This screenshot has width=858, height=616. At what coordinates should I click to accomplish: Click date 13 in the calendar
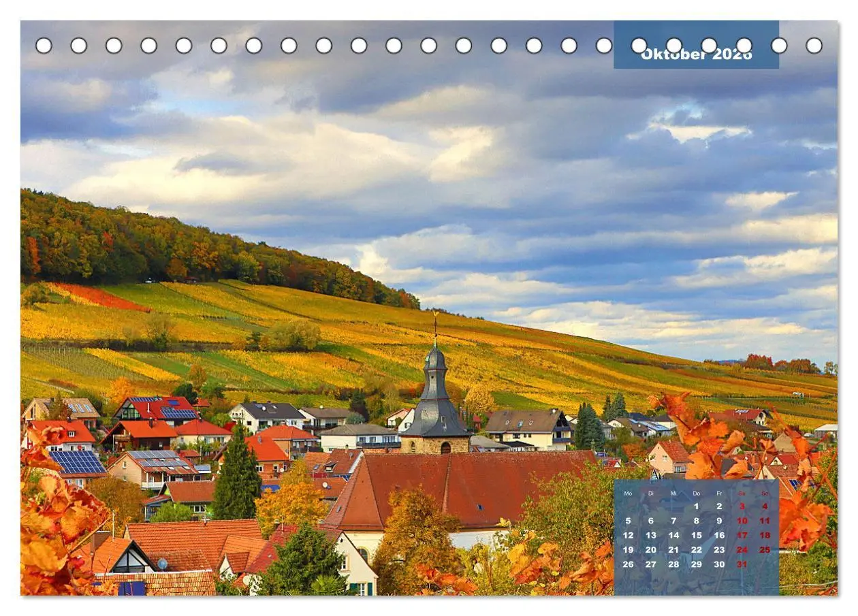[x=651, y=536]
